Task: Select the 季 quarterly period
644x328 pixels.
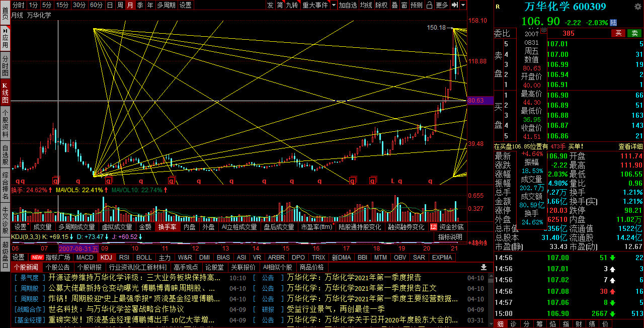Action: coord(140,5)
